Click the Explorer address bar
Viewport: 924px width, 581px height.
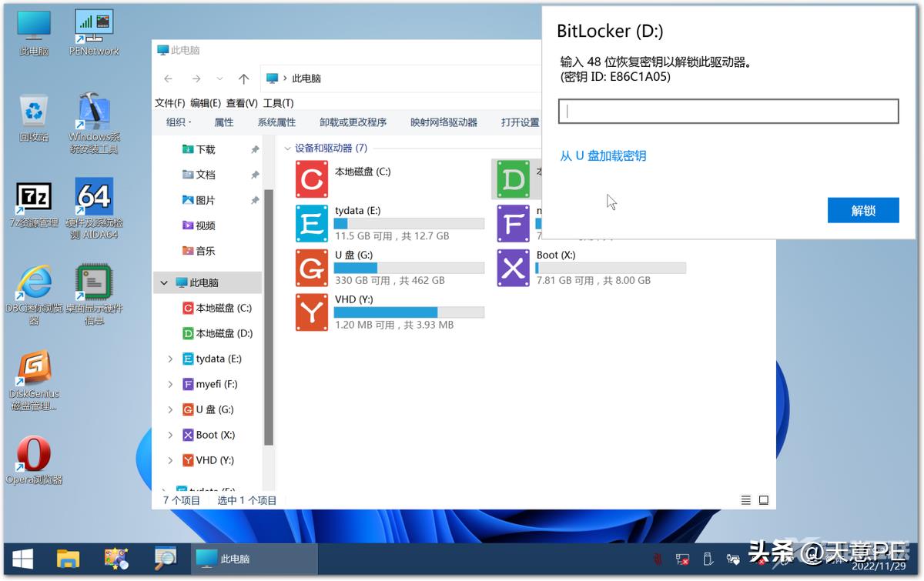click(400, 78)
